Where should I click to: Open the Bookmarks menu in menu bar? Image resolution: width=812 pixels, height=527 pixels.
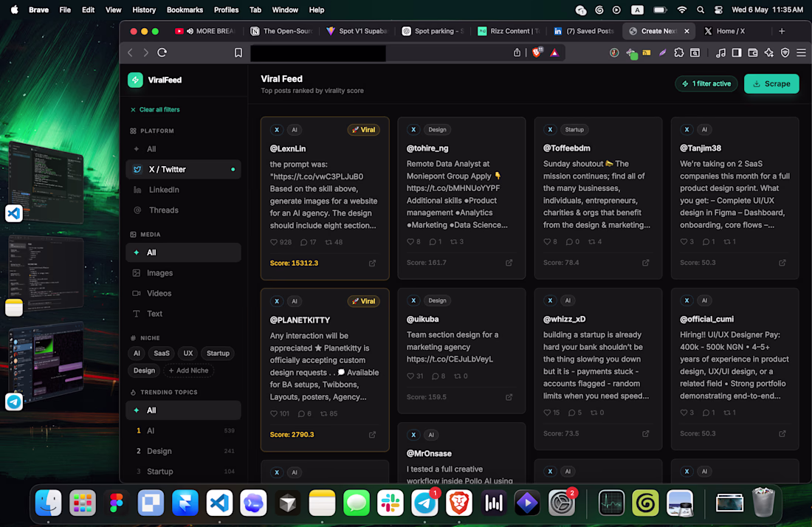pyautogui.click(x=185, y=10)
